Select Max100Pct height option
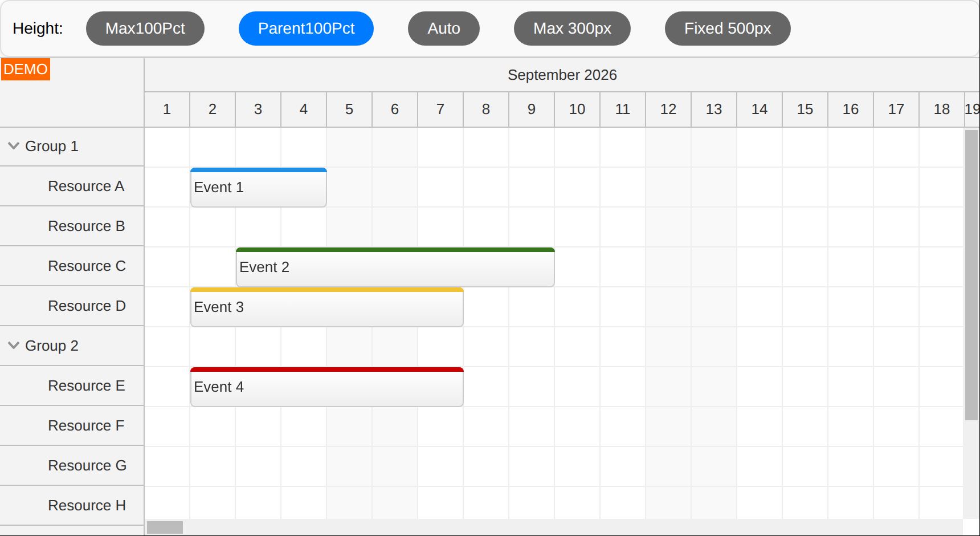Viewport: 980px width, 536px height. (145, 29)
